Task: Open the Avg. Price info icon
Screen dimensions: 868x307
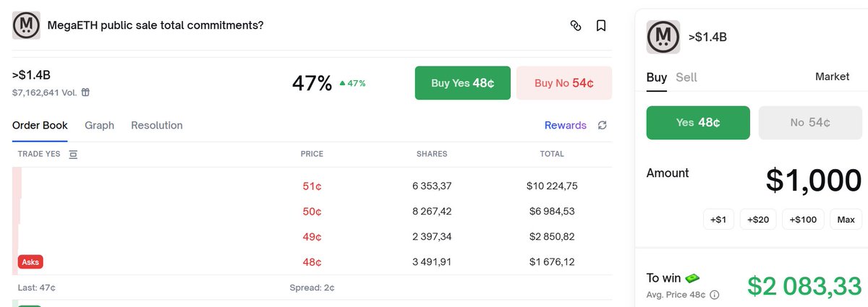Action: 715,295
